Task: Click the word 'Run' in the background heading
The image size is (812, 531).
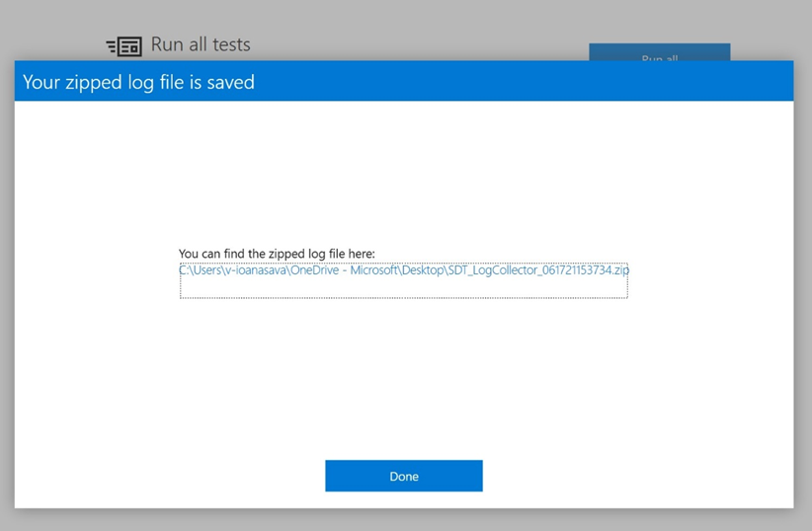Action: pyautogui.click(x=167, y=44)
